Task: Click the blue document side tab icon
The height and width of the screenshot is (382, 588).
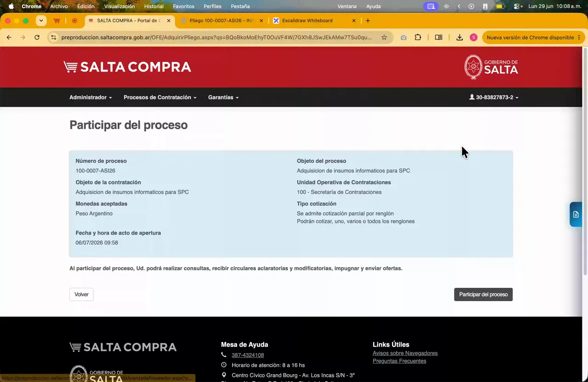Action: [576, 214]
